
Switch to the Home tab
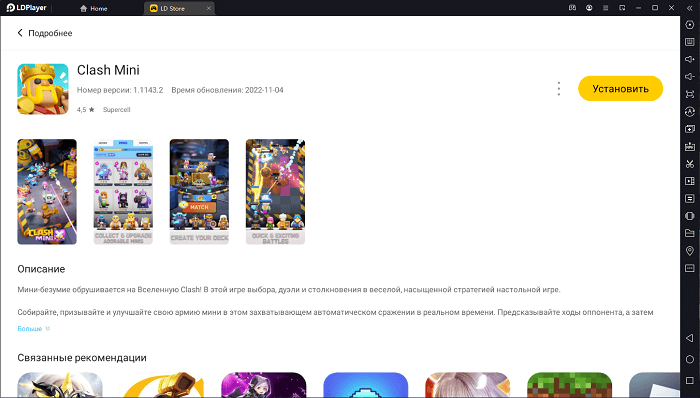[94, 8]
